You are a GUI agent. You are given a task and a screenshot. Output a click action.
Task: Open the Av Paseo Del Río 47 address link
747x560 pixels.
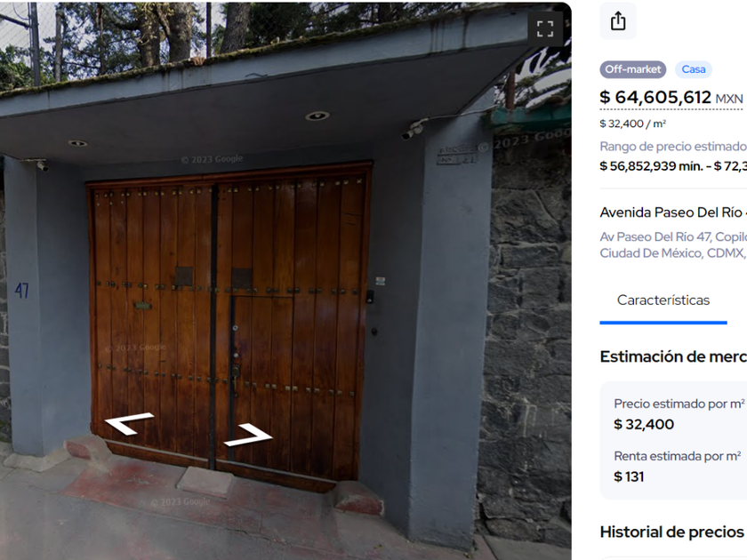673,244
